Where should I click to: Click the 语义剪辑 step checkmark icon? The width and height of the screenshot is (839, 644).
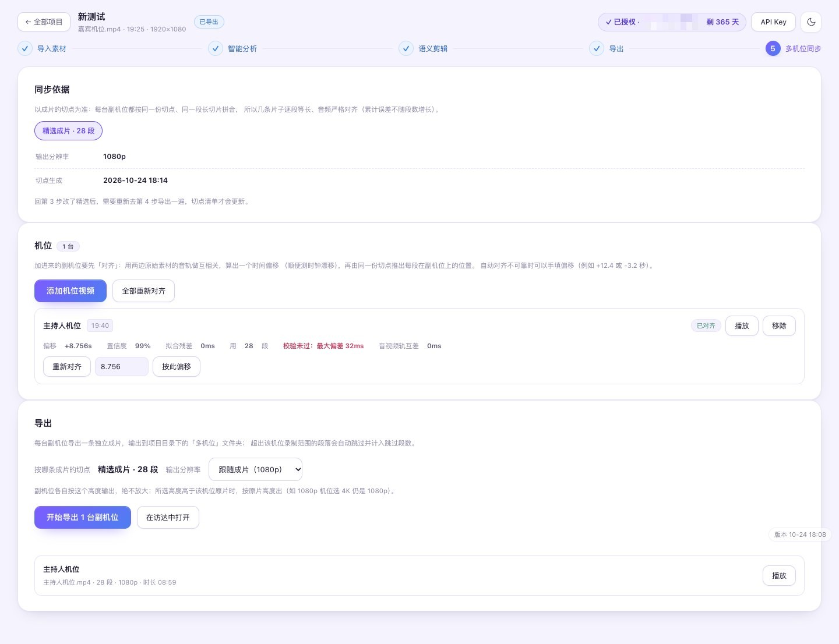tap(406, 49)
